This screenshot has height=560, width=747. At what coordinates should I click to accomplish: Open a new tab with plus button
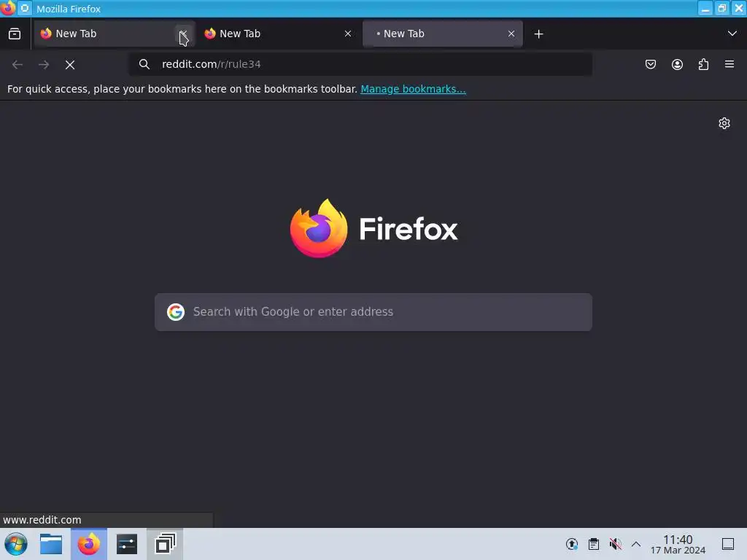[x=538, y=34]
